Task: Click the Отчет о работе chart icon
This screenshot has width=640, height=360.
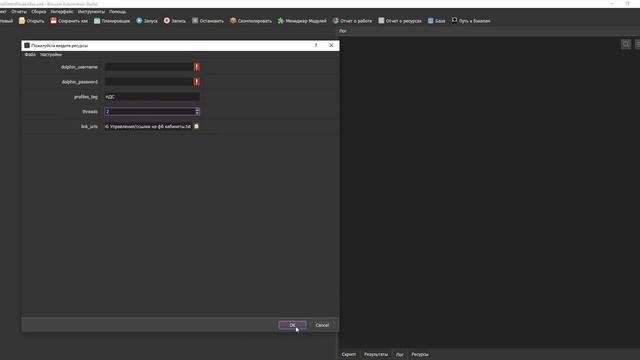Action: (336, 20)
